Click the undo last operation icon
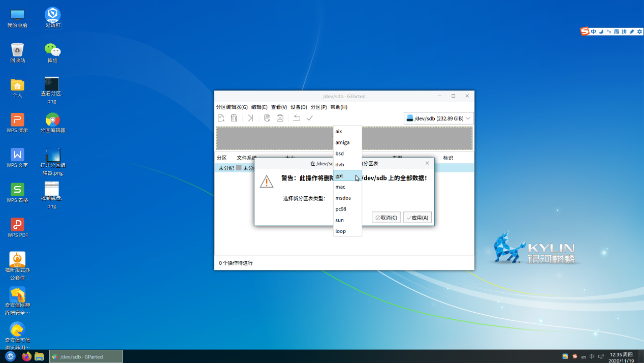 pos(297,118)
